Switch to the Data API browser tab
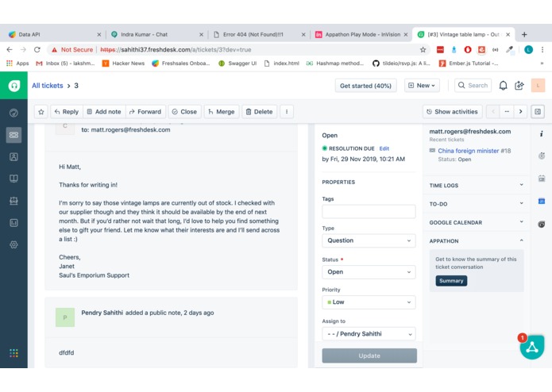 click(x=55, y=34)
